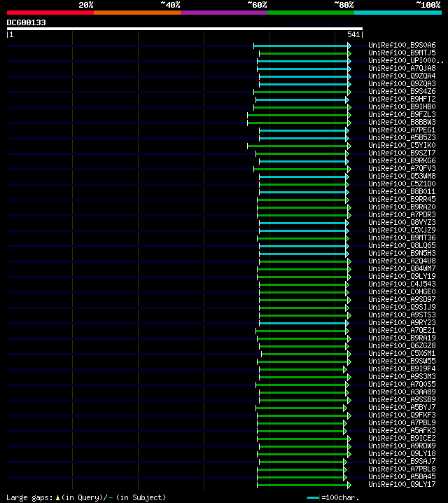Screen dimensions: 448x503
Task: Click the UniRef100_B9MTJ5 label
Action: (x=402, y=53)
